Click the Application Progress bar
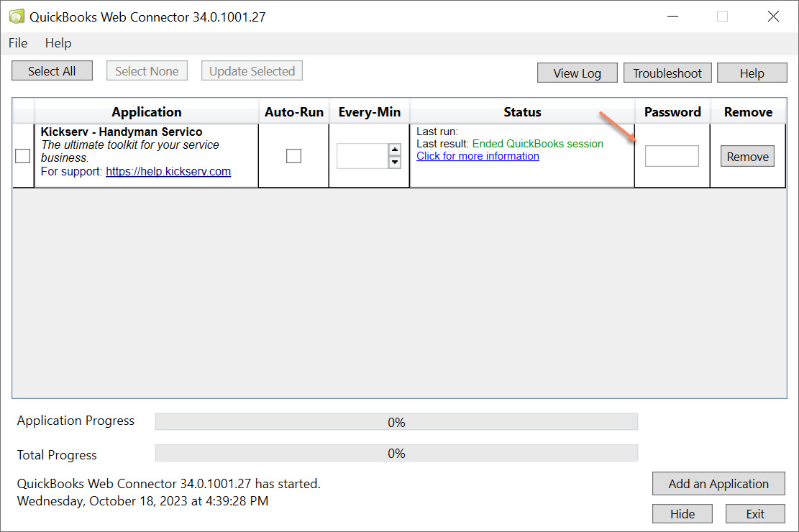 [x=396, y=422]
